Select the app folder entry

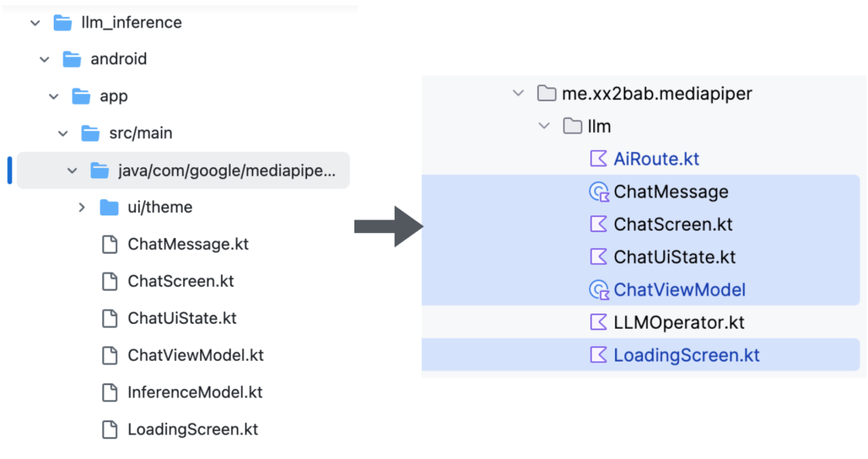coord(113,96)
